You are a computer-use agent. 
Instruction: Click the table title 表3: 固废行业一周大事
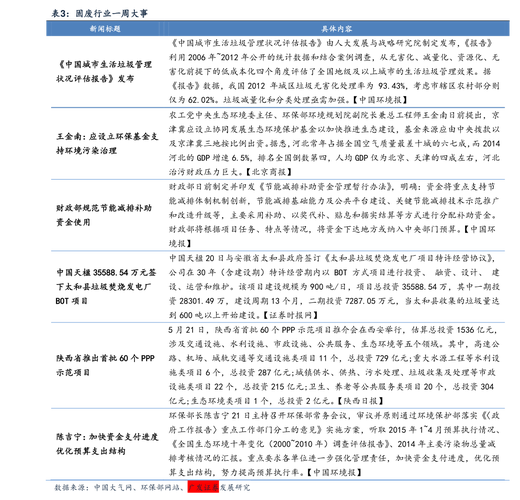pyautogui.click(x=99, y=13)
